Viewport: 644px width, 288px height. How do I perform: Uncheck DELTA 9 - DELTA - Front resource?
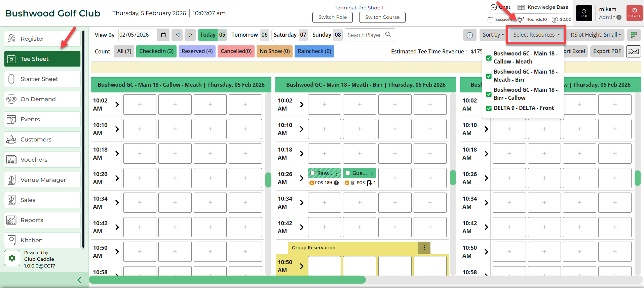coord(489,108)
